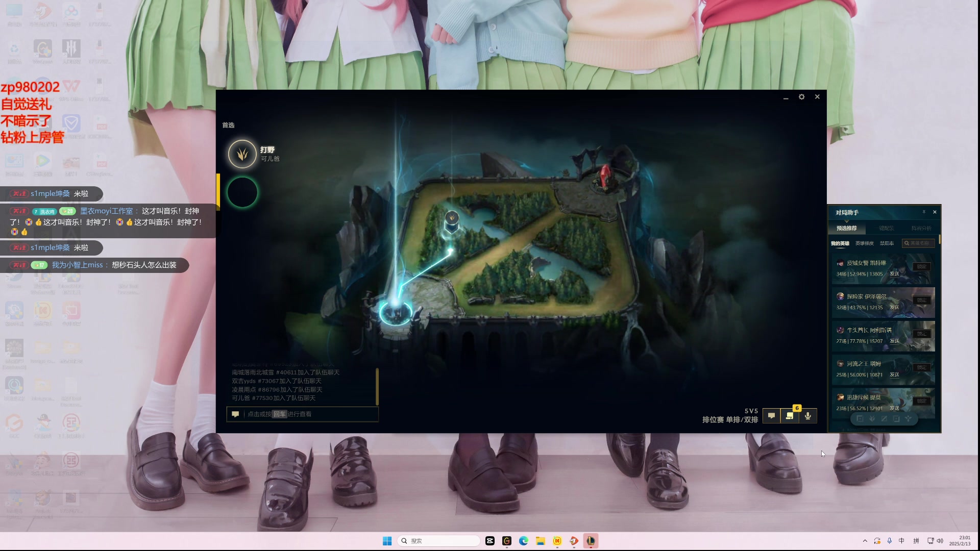Switch the 中 input language indicator

[x=902, y=541]
